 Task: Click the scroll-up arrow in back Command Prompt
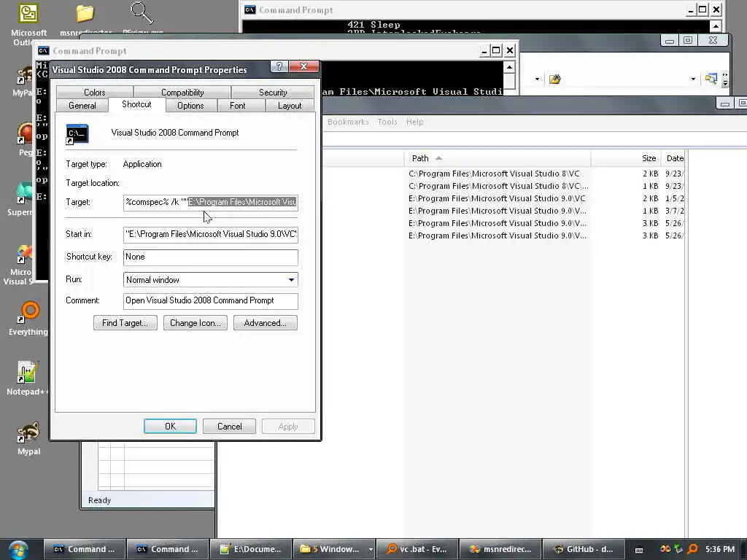(716, 26)
